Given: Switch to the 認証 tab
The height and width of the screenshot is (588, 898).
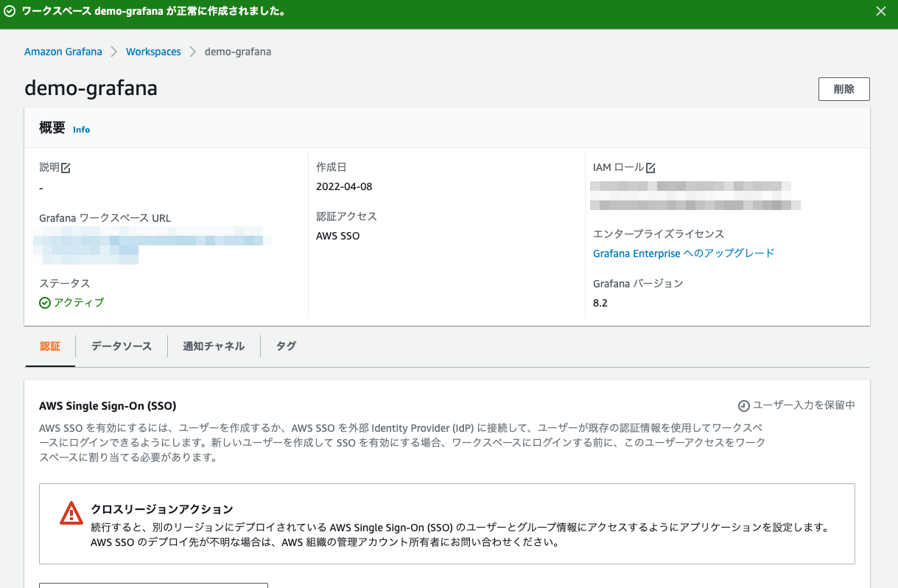Looking at the screenshot, I should click(50, 346).
